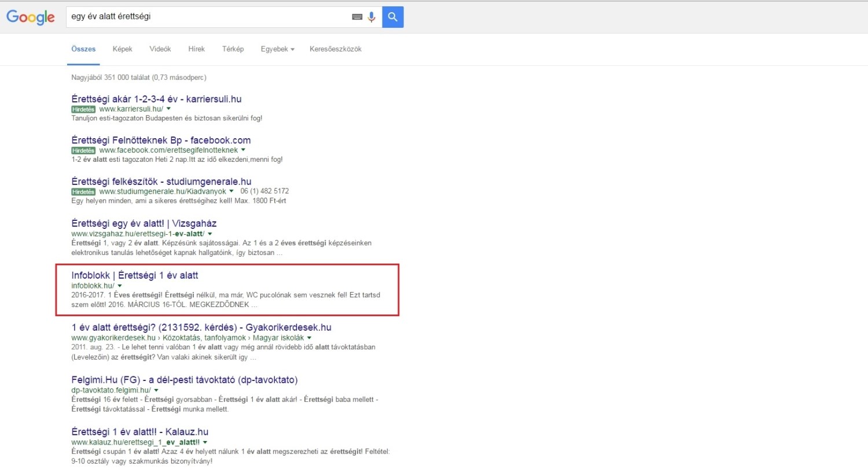Open 'Infoblokk | Érettségi 1 év alatt'
Screen dimensions: 868x470
tap(135, 275)
